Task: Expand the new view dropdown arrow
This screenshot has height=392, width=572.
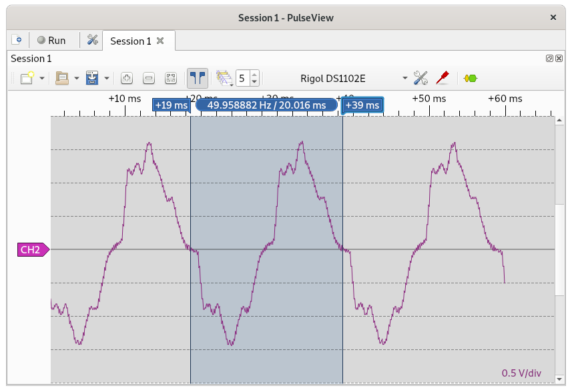Action: tap(42, 78)
